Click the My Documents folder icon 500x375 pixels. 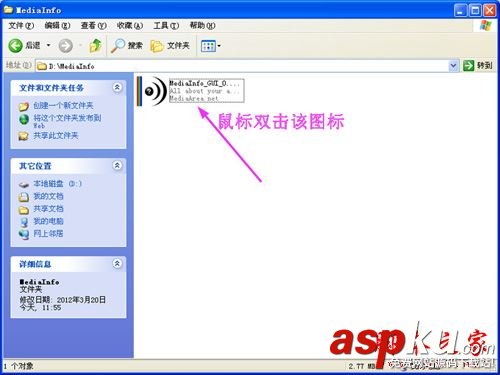click(x=24, y=197)
